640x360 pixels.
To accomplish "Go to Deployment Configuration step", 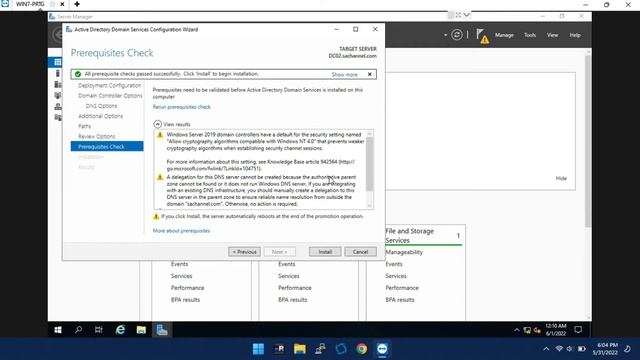I will (x=109, y=85).
